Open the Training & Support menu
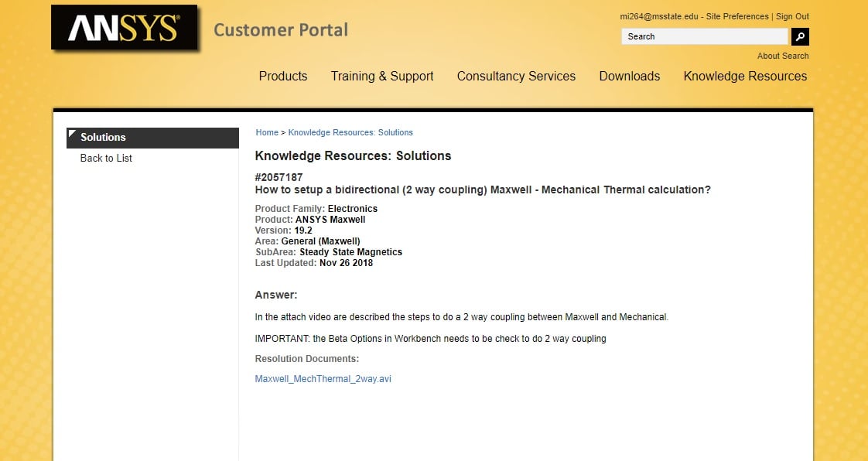The width and height of the screenshot is (868, 461). point(382,77)
